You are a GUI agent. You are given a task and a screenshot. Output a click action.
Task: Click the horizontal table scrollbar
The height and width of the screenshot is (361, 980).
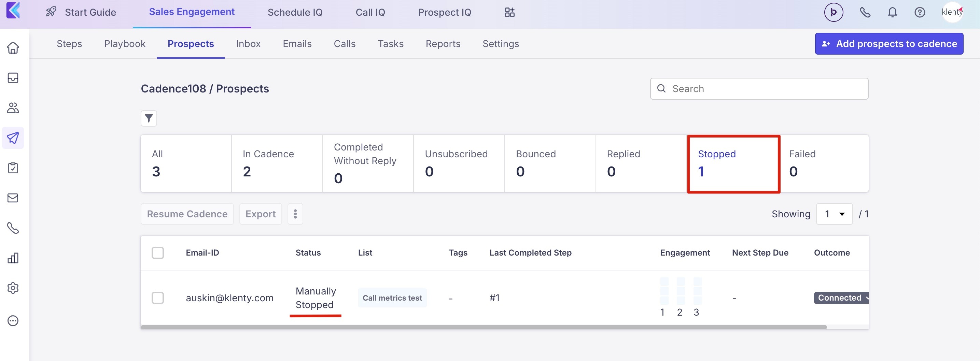(483, 327)
